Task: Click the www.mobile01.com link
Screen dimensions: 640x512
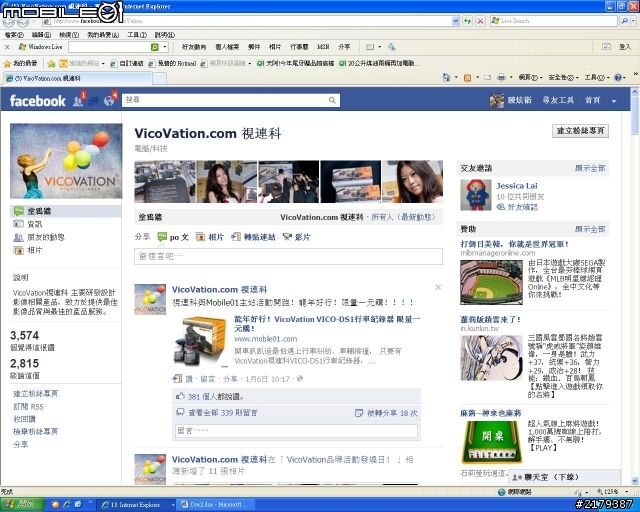Action: click(x=265, y=339)
